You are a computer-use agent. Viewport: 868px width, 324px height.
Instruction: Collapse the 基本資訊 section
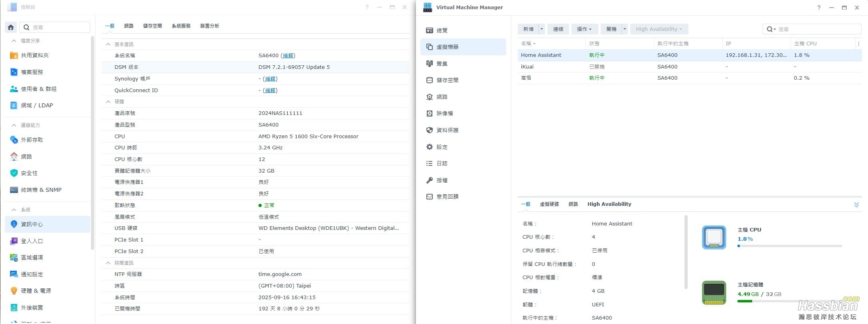(108, 44)
